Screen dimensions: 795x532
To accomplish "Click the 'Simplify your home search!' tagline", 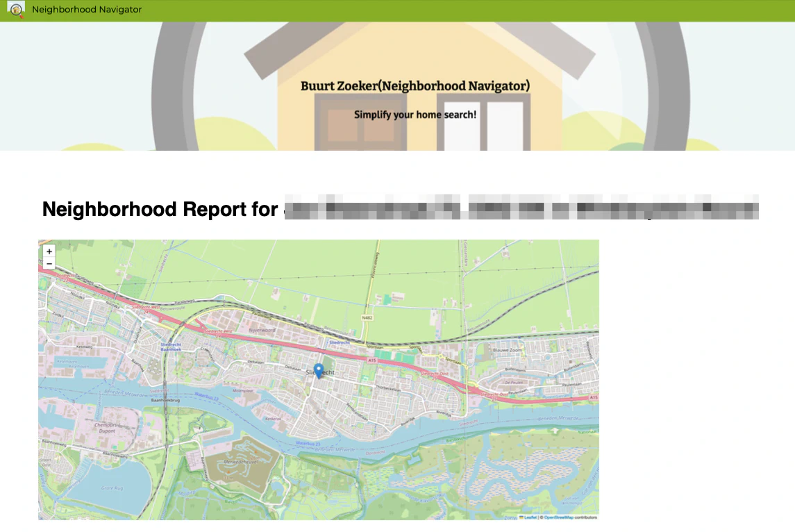I will tap(415, 114).
